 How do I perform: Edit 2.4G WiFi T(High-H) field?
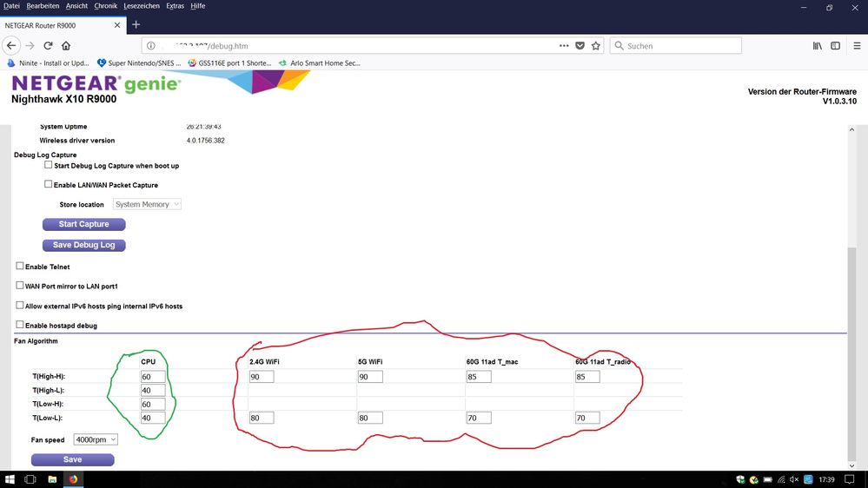pos(262,377)
